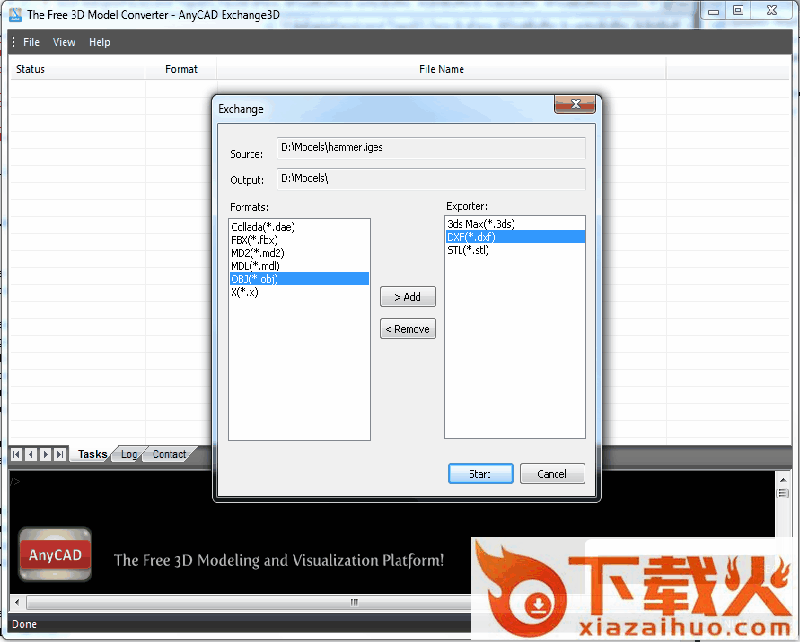
Task: Click the Output path field
Action: click(x=431, y=179)
